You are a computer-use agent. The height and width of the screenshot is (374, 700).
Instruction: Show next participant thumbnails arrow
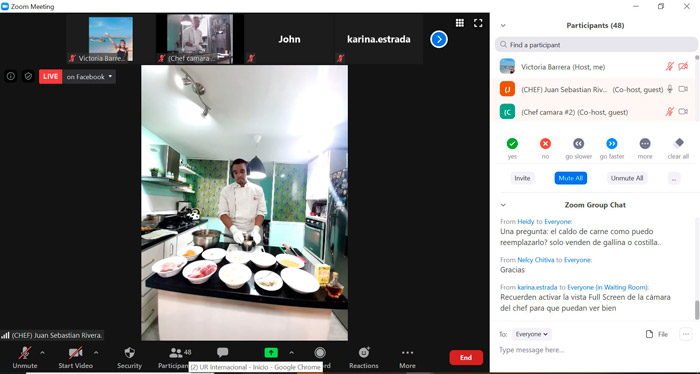pyautogui.click(x=439, y=40)
